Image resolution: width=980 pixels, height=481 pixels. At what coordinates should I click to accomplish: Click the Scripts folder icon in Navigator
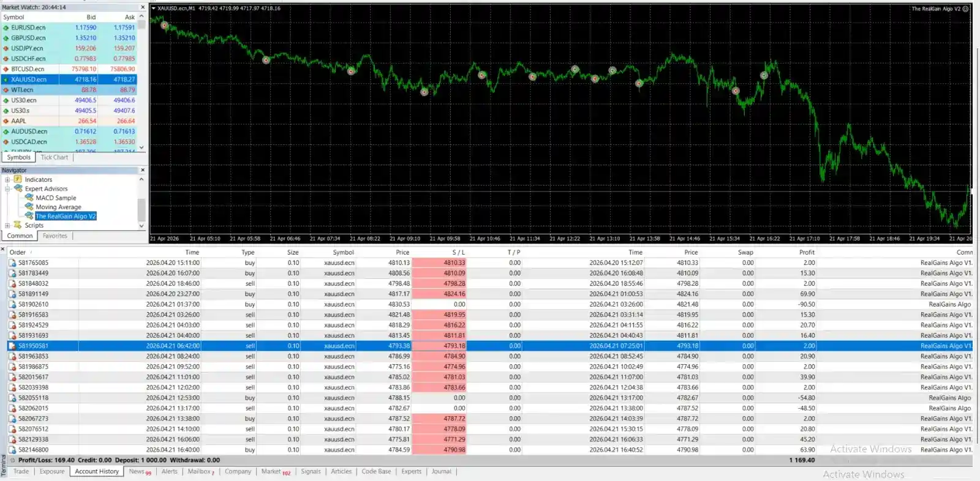pyautogui.click(x=18, y=225)
